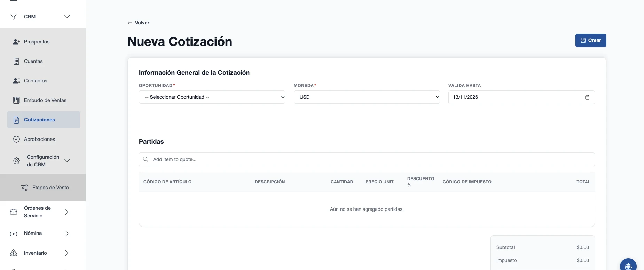Select the Cotizaciones menu item
The width and height of the screenshot is (644, 270).
[x=44, y=120]
